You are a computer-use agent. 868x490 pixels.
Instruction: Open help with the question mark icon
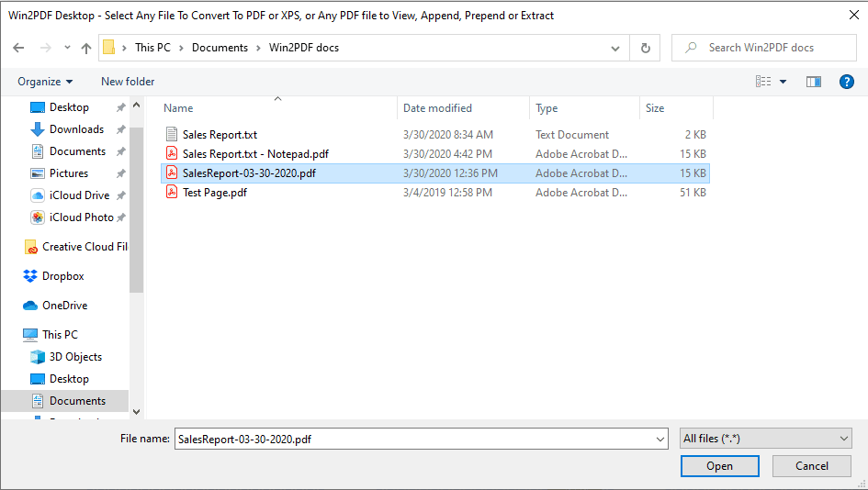tap(846, 82)
